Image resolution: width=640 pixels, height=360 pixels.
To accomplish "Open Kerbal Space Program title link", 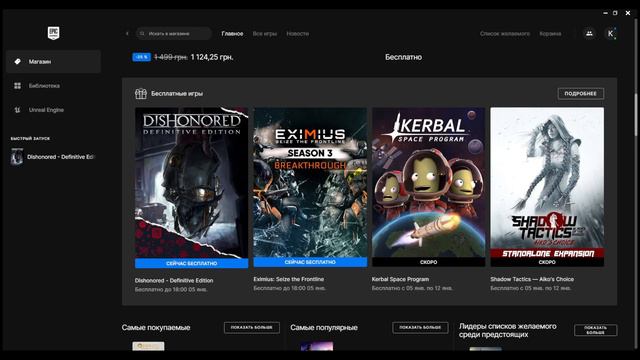I will 400,279.
